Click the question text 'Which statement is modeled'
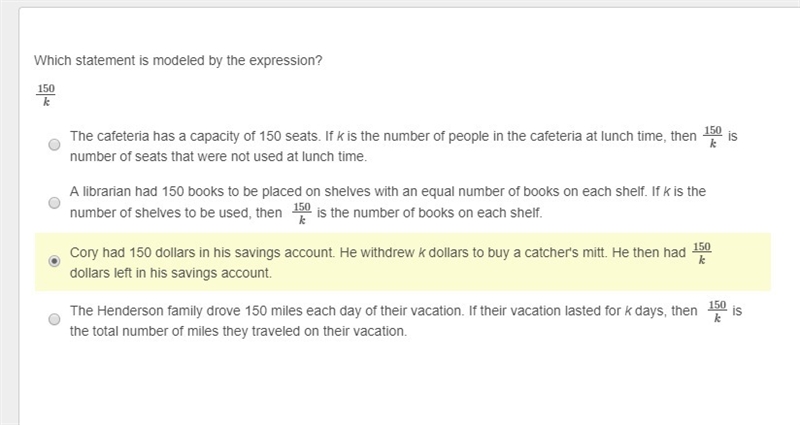 pyautogui.click(x=178, y=61)
